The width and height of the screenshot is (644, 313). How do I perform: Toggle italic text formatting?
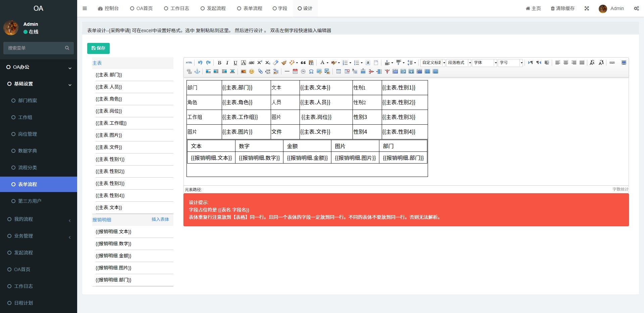coord(227,63)
